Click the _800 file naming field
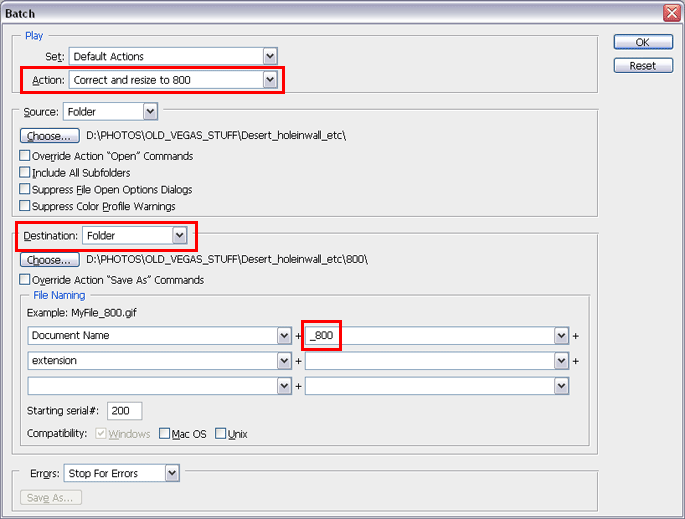The height and width of the screenshot is (519, 685). [428, 336]
